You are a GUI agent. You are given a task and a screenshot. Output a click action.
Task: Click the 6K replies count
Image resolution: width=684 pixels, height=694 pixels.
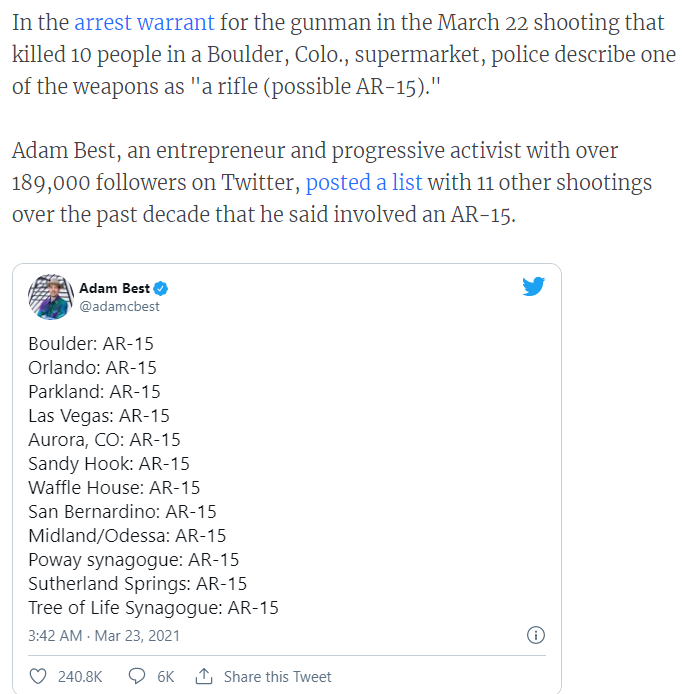pos(166,677)
